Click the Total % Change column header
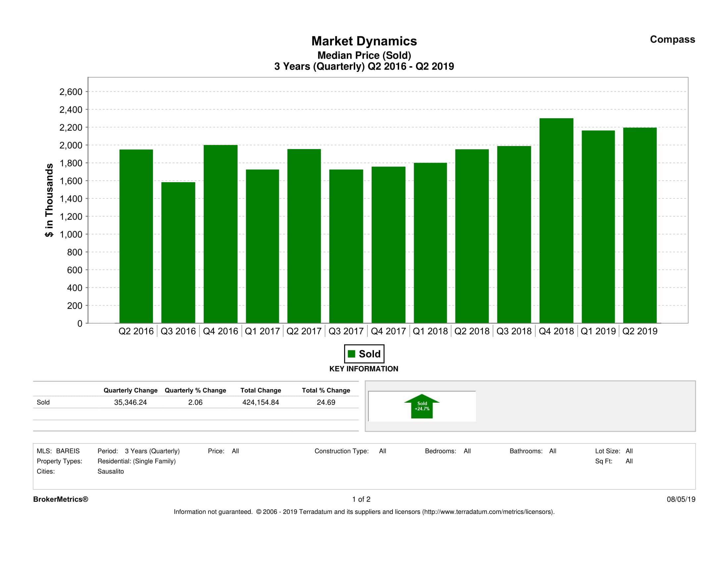This screenshot has width=728, height=563. click(x=326, y=390)
